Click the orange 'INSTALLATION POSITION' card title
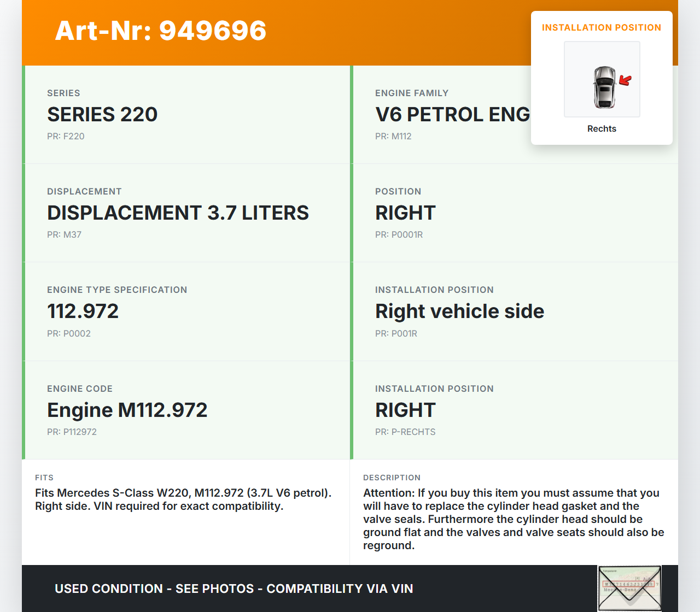Screen dimensions: 700x612 (602, 27)
